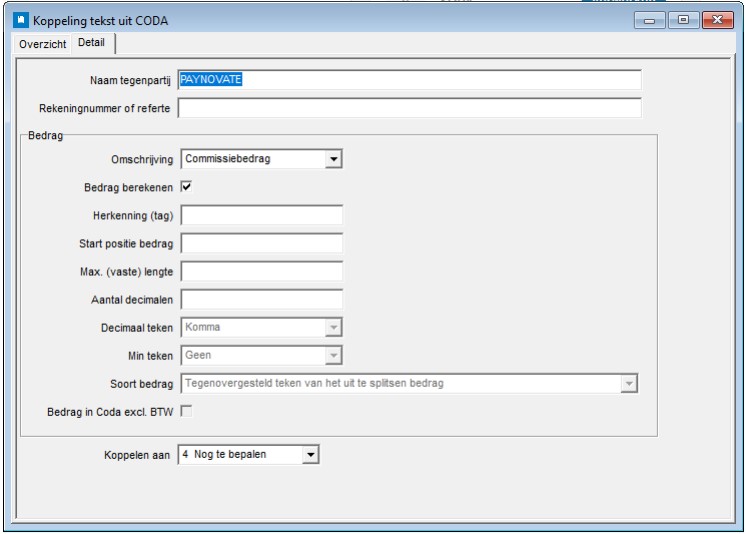Click the Aantal decimalen input field
Viewport: 746px width, 534px height.
tap(261, 299)
